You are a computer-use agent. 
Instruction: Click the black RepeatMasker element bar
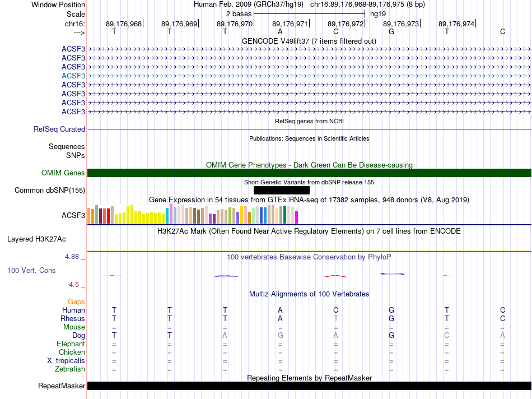click(x=309, y=386)
